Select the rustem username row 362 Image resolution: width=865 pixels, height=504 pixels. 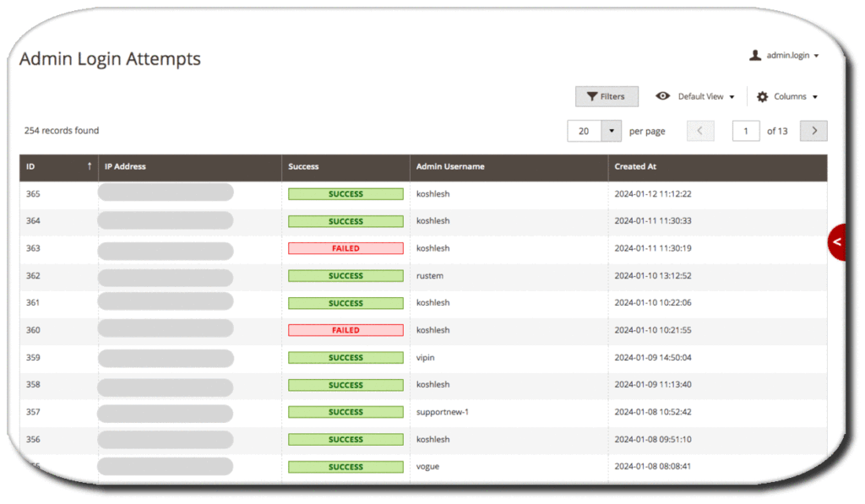429,276
